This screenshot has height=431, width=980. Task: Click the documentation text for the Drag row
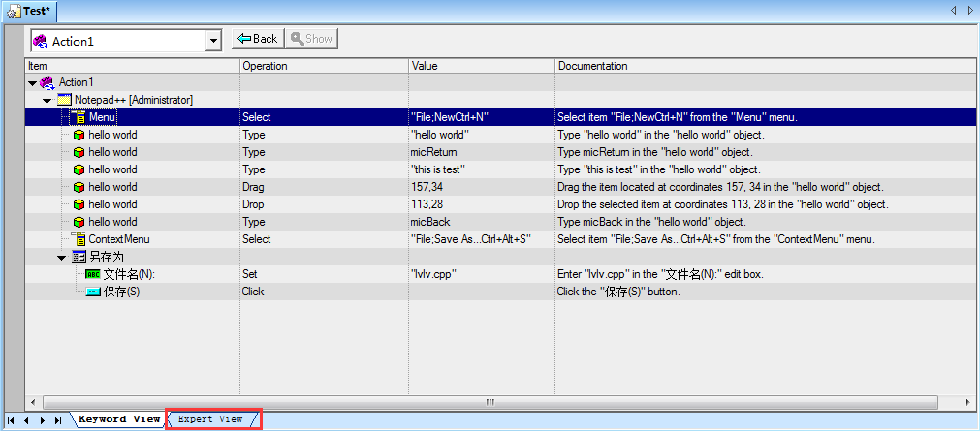719,187
